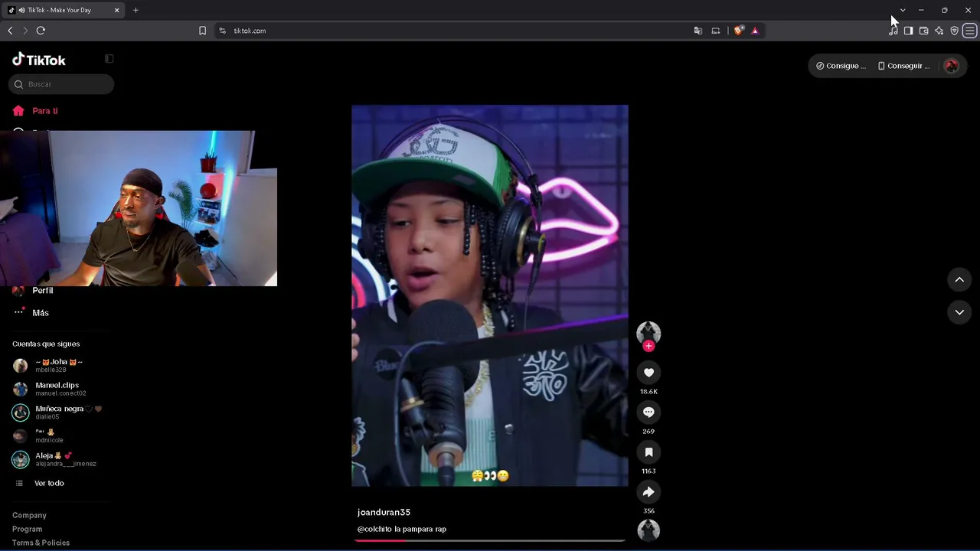Open site settings icon beside tiktok.com
980x551 pixels.
point(222,31)
